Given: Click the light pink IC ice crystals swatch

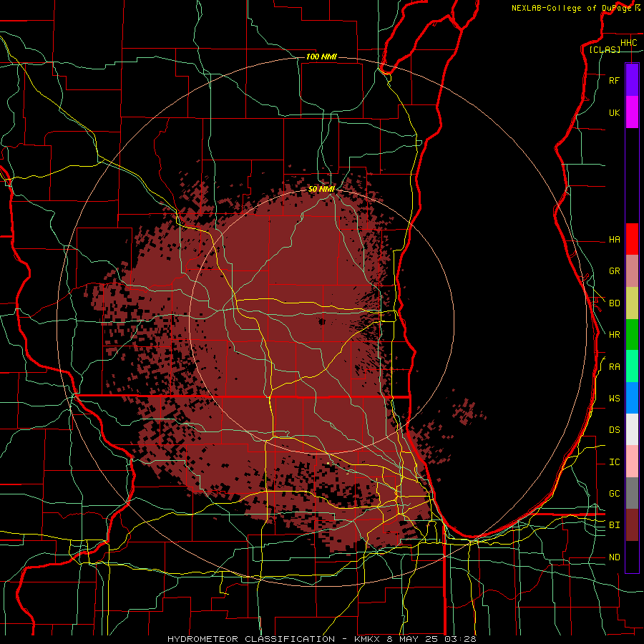Looking at the screenshot, I should click(x=632, y=462).
